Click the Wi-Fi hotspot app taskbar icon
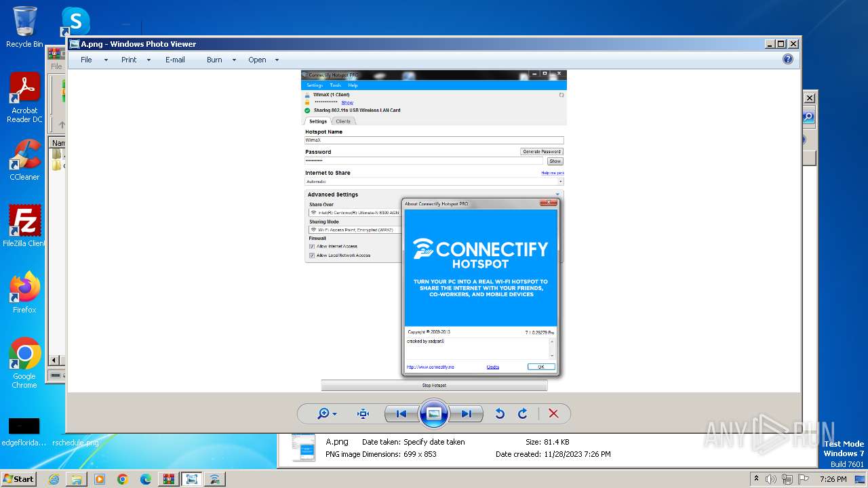Image resolution: width=868 pixels, height=488 pixels. 215,479
